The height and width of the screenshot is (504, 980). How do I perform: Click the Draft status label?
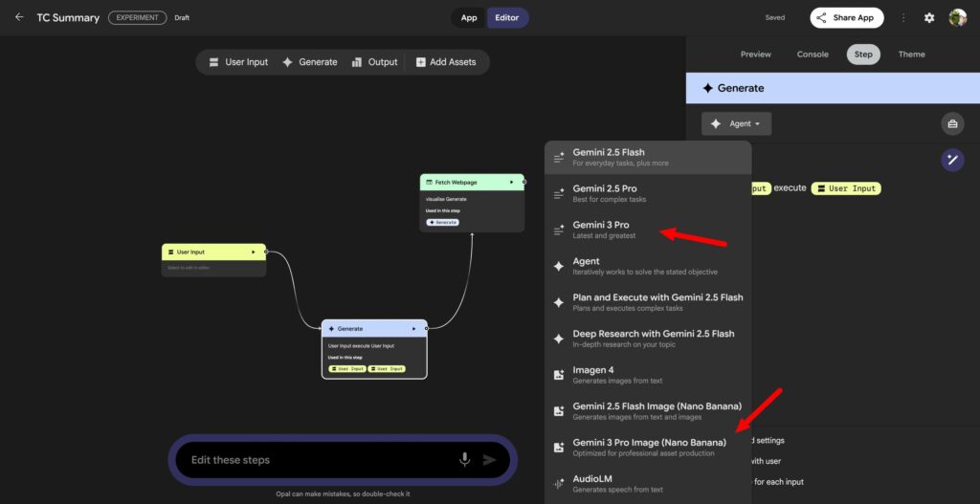(x=182, y=17)
